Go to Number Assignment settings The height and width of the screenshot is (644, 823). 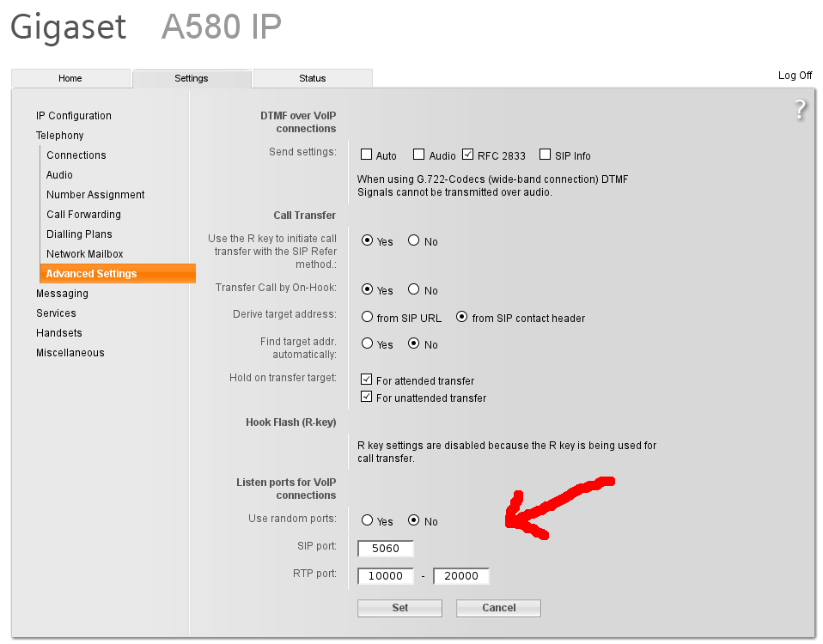point(95,195)
